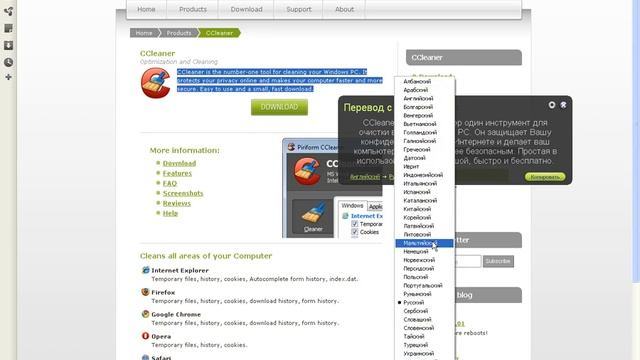
Task: Click the Google Chrome icon
Action: coord(145,314)
